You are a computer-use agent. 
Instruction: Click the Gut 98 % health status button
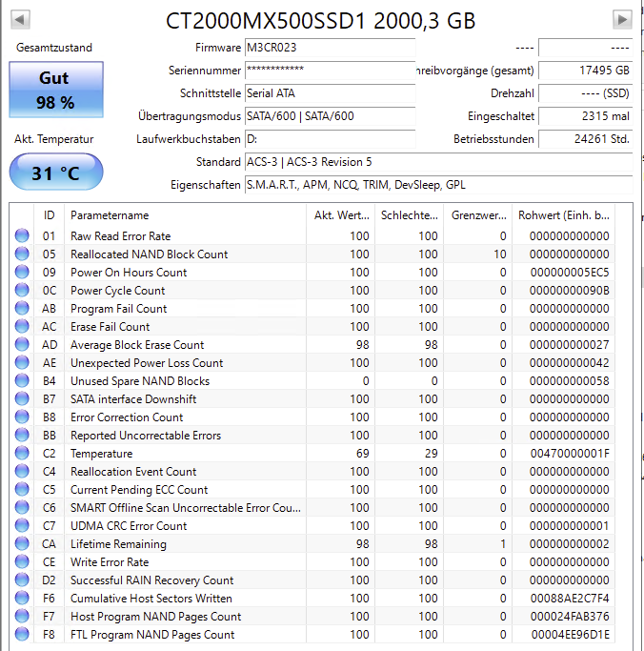coord(56,90)
